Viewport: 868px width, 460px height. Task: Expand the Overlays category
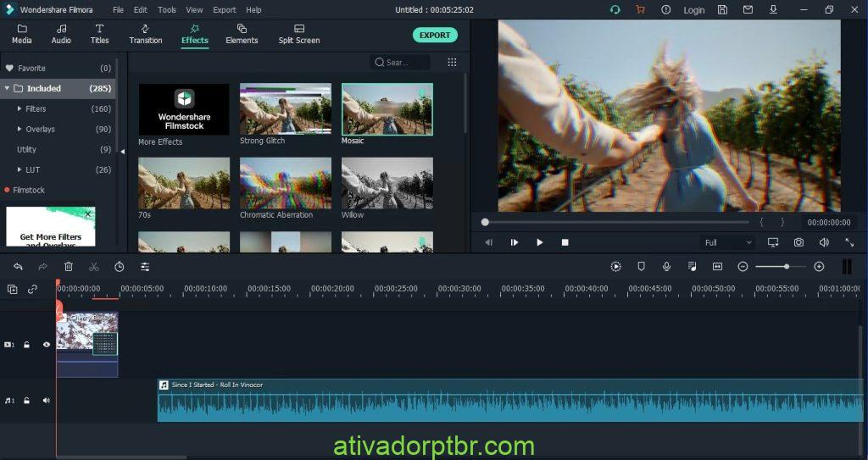click(x=20, y=129)
